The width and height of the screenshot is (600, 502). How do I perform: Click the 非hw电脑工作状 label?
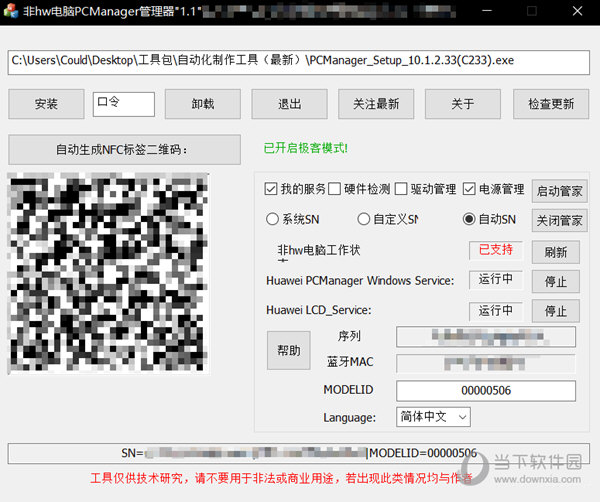pyautogui.click(x=318, y=251)
